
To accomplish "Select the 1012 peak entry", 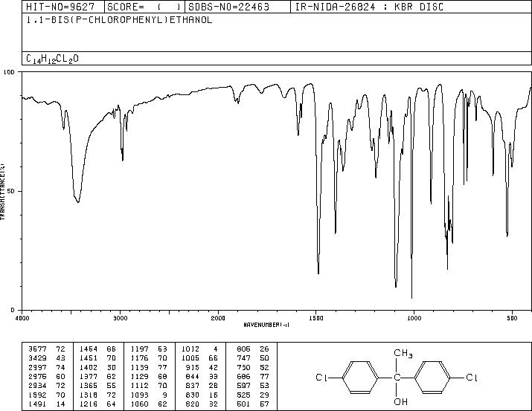I will 190,349.
